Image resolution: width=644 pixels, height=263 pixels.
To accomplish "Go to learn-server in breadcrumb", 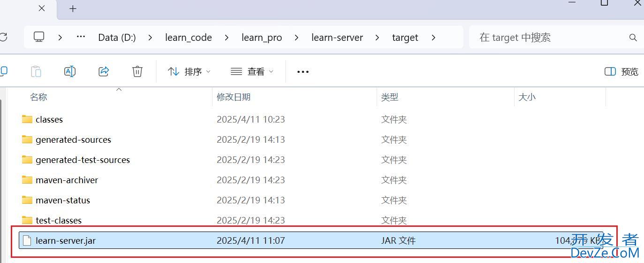I will 337,38.
